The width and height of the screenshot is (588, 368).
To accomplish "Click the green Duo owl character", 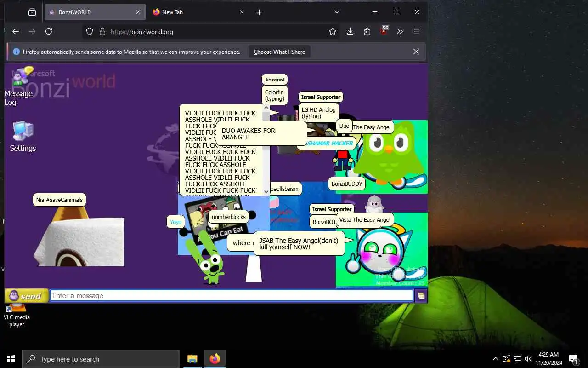I will point(389,155).
